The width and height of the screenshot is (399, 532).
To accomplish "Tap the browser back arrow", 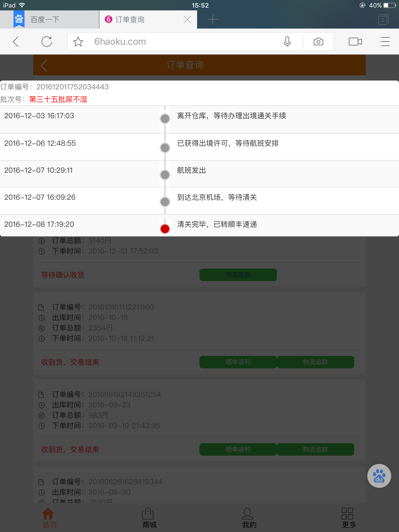I will [x=16, y=42].
